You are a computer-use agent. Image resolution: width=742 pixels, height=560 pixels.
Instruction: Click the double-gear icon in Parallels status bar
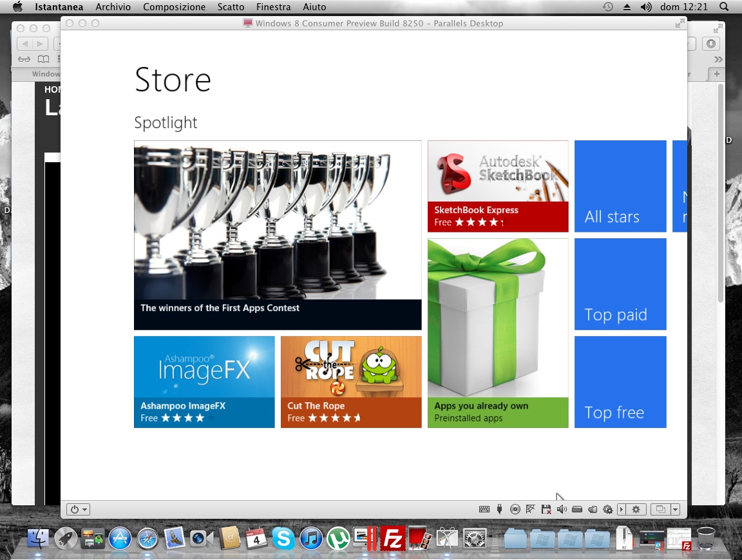click(x=607, y=509)
